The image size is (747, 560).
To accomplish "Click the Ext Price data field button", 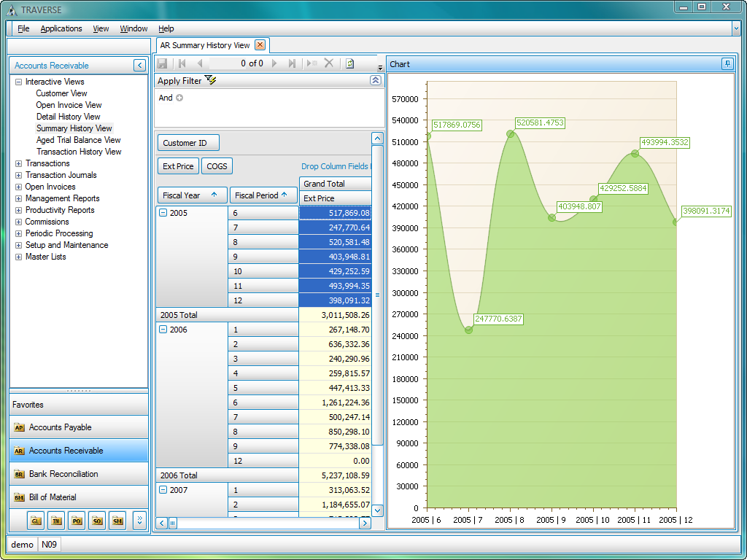I will pyautogui.click(x=178, y=166).
